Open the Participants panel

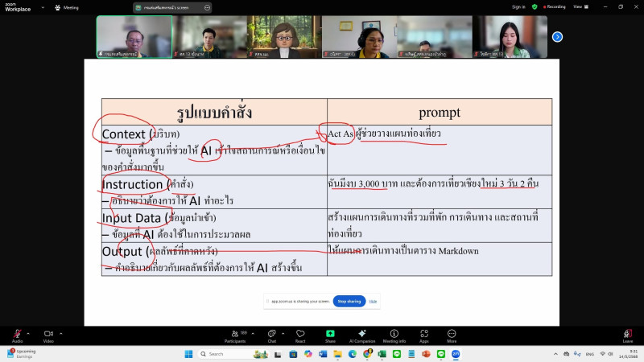tap(235, 334)
